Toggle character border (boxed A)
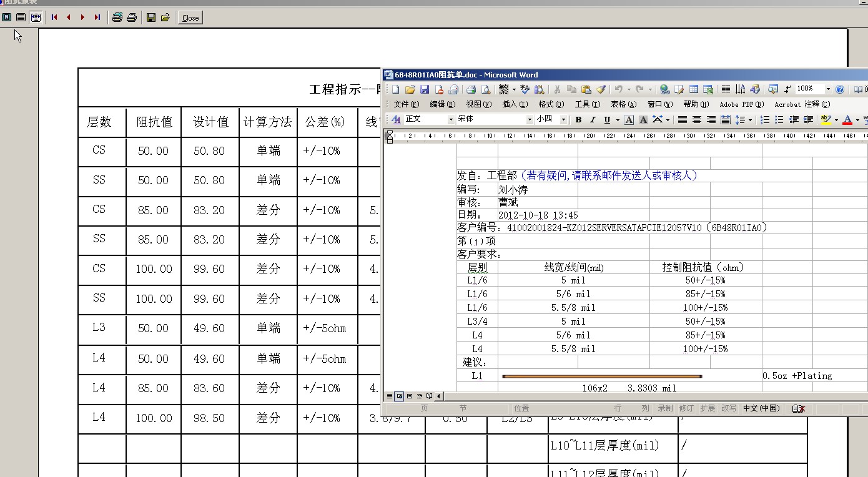Screen dimensions: 868x477 [629, 119]
